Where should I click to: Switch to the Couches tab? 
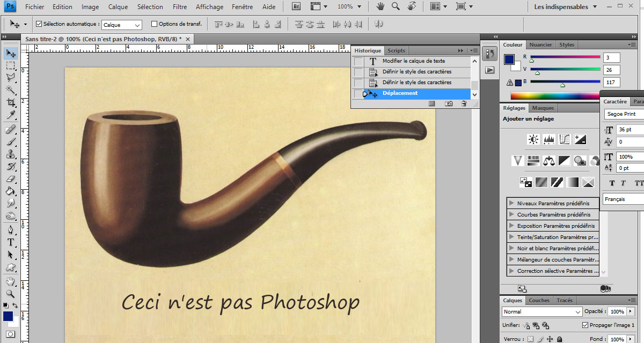(x=539, y=301)
